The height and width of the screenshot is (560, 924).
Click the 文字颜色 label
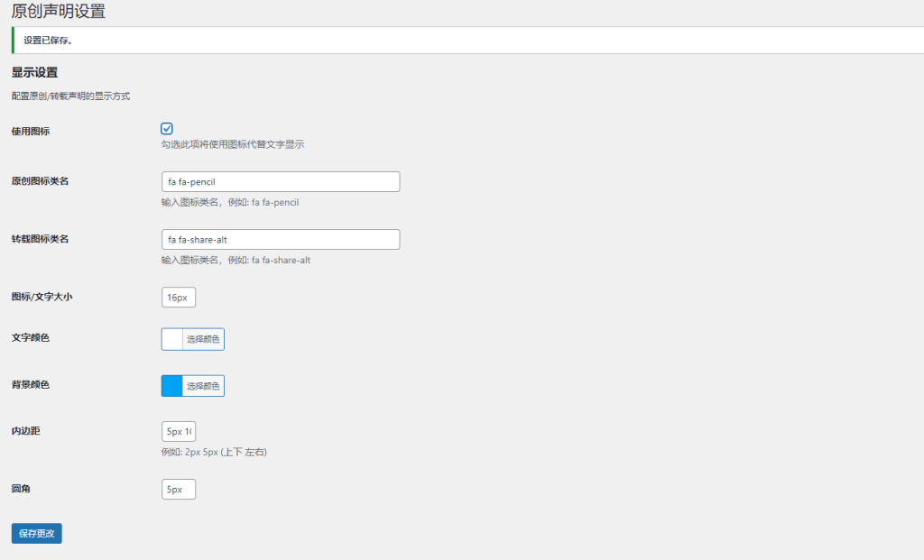point(30,337)
